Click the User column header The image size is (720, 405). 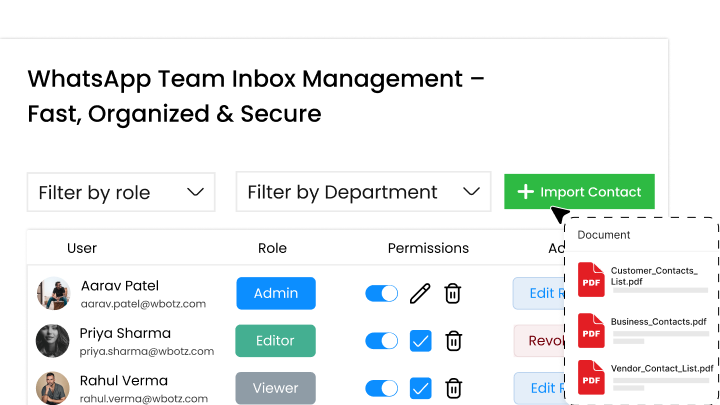pos(82,248)
